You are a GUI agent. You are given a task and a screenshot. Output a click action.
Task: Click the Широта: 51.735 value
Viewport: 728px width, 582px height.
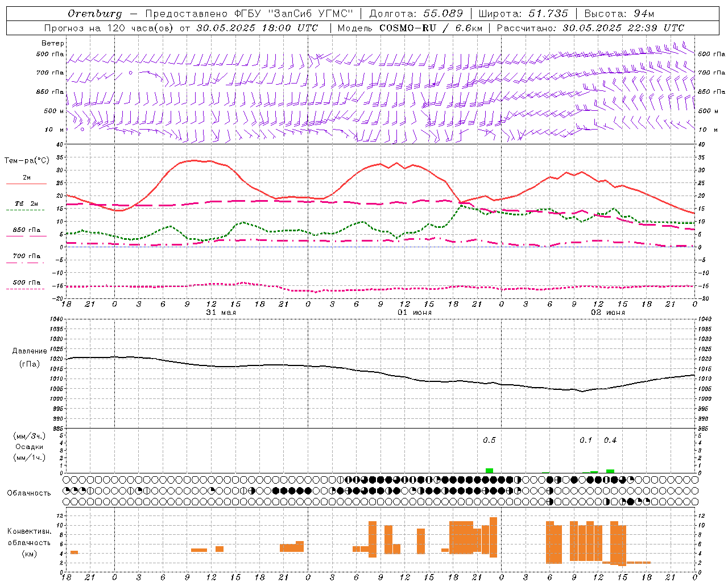pyautogui.click(x=523, y=14)
